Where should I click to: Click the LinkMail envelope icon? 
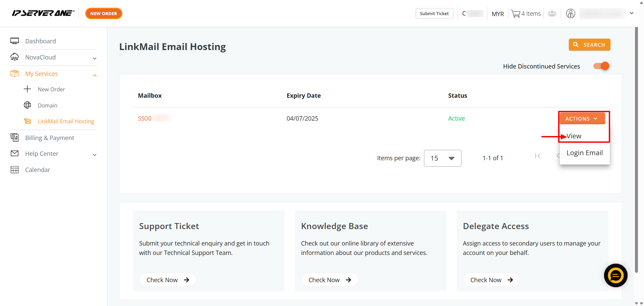pos(28,121)
